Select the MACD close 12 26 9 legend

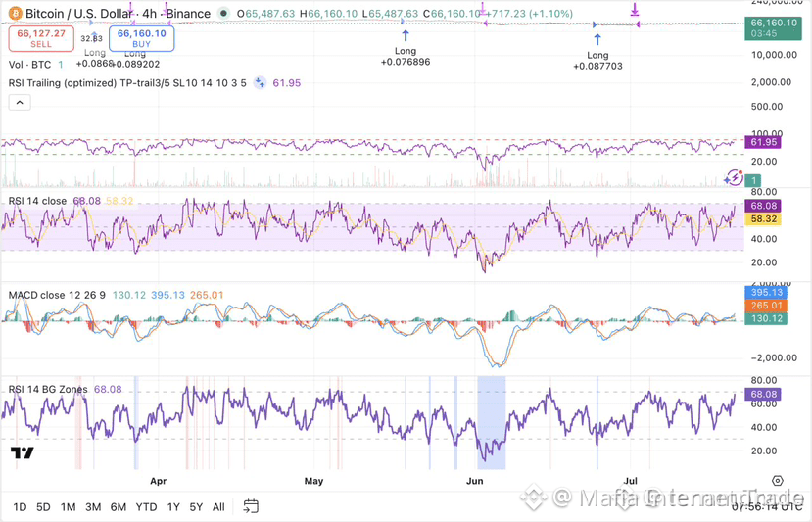pyautogui.click(x=57, y=295)
